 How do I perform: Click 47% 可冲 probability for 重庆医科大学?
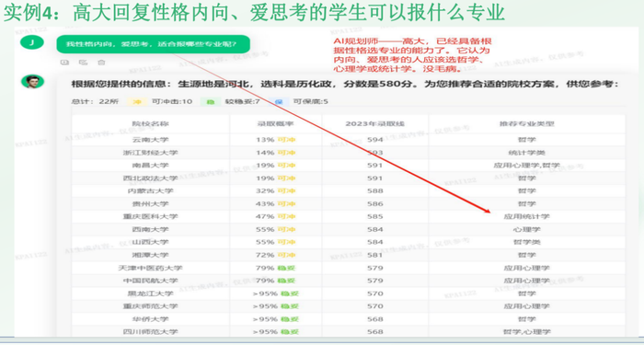(275, 216)
